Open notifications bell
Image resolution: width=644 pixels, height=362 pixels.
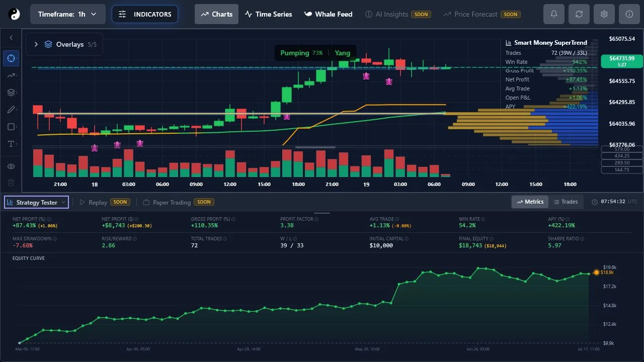pyautogui.click(x=554, y=14)
